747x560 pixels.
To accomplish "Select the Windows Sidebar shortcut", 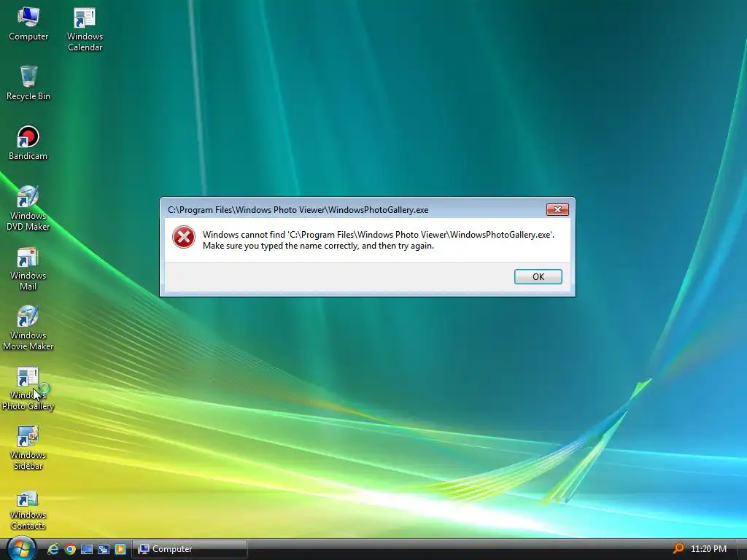I will (28, 448).
